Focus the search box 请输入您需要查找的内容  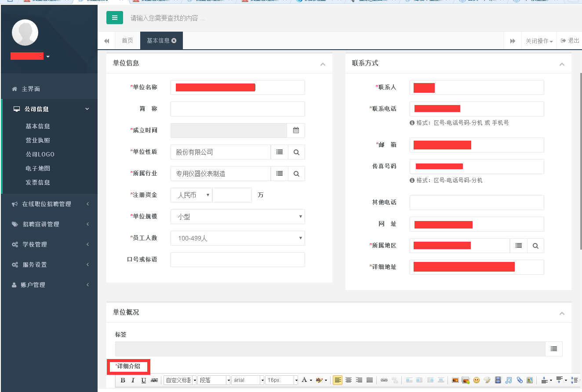tap(167, 18)
